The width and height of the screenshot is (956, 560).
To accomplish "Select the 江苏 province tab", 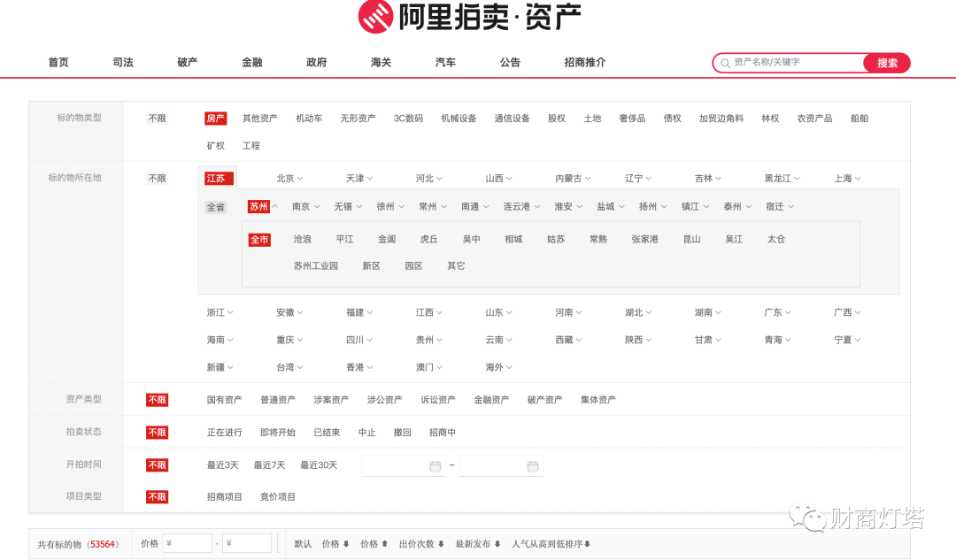I will pos(219,179).
